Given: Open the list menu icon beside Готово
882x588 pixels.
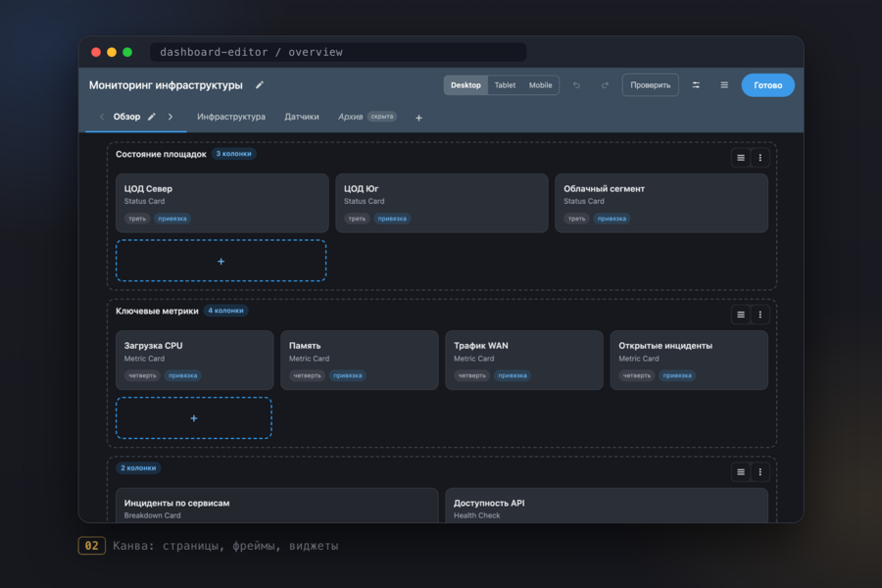Looking at the screenshot, I should point(724,85).
